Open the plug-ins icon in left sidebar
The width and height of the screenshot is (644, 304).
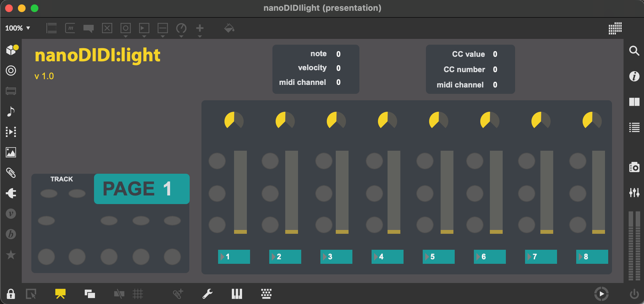[11, 193]
